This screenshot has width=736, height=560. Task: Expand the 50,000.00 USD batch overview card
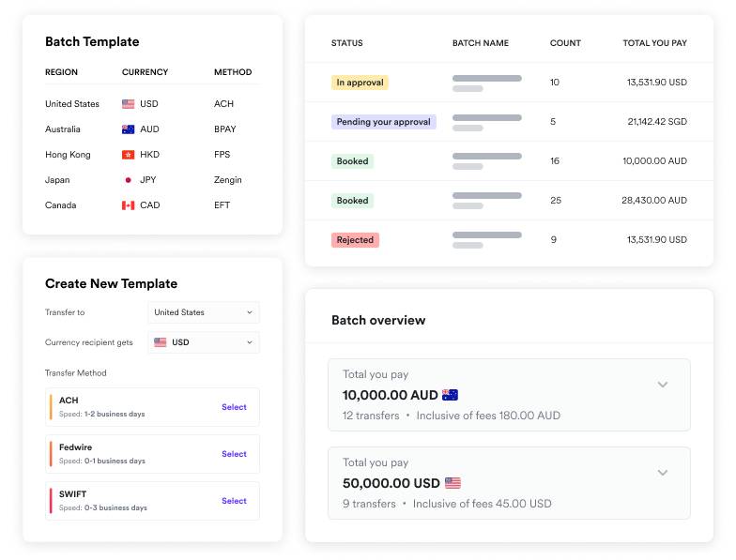663,473
